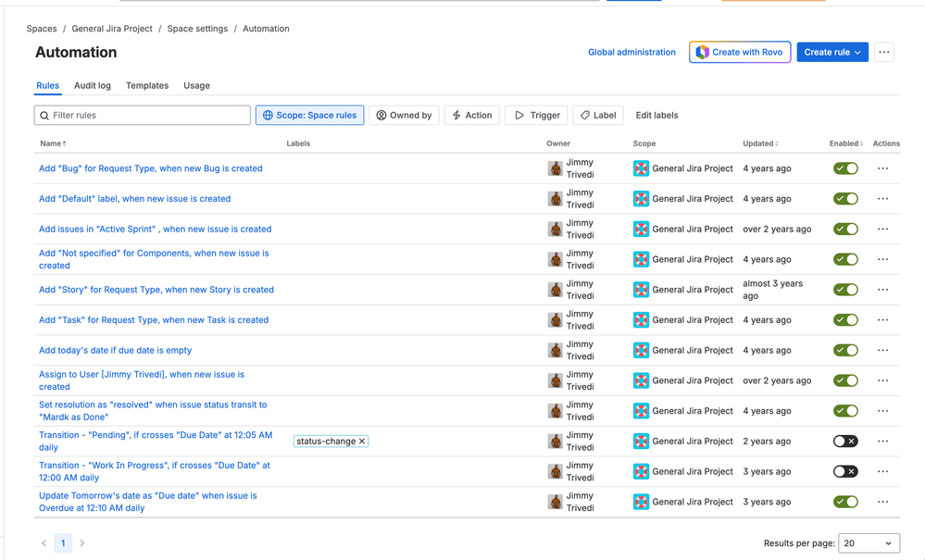Open actions menu for Add "Default" label rule

tap(882, 199)
